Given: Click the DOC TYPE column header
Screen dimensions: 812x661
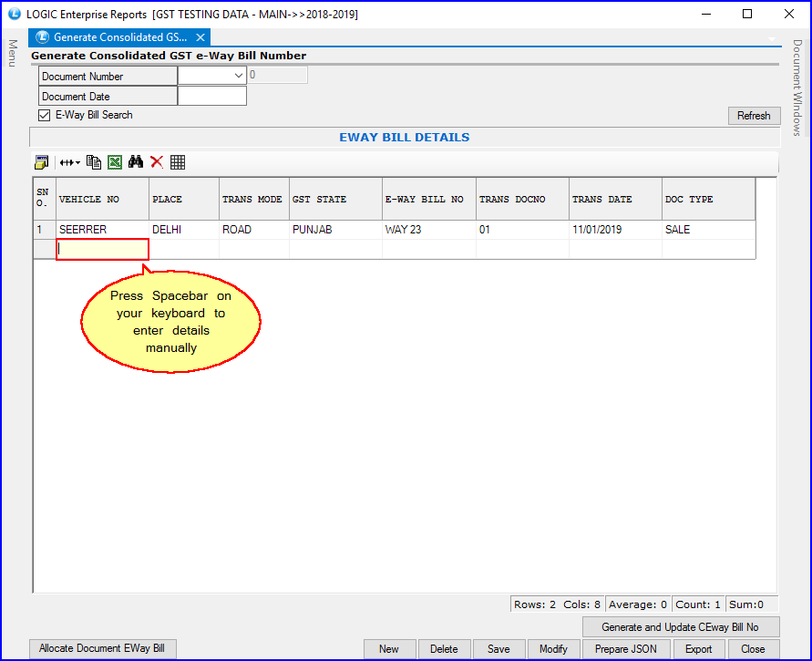Looking at the screenshot, I should (x=709, y=199).
